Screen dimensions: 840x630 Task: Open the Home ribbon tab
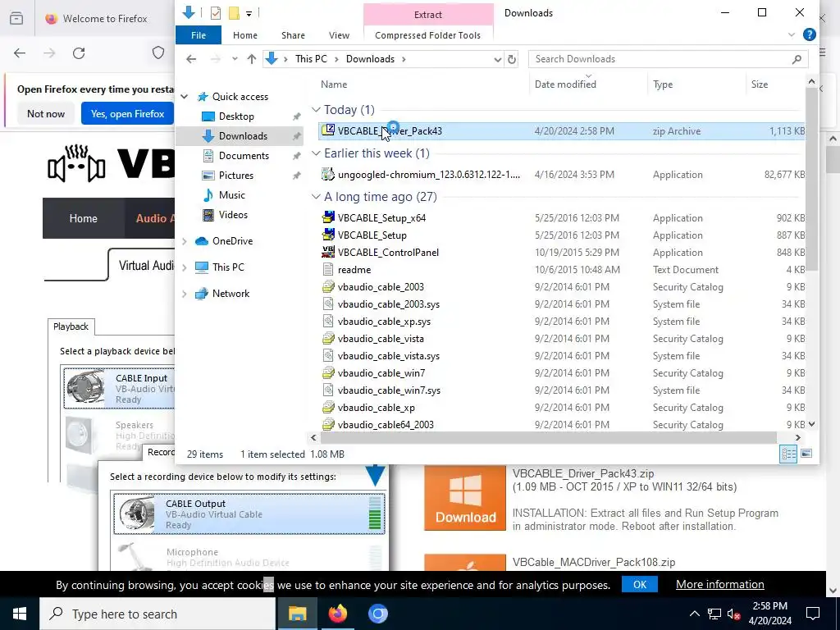point(245,35)
